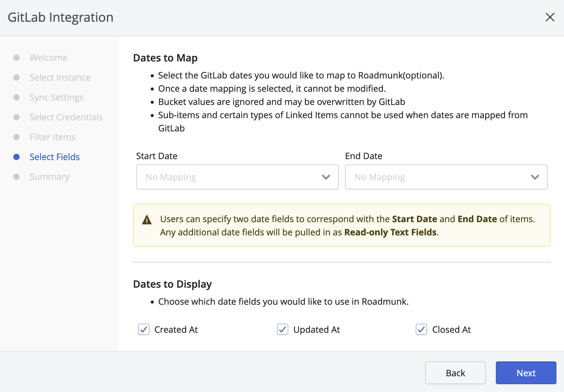Viewport: 564px width, 392px height.
Task: Click the Select Fields active step dot
Action: click(x=16, y=157)
